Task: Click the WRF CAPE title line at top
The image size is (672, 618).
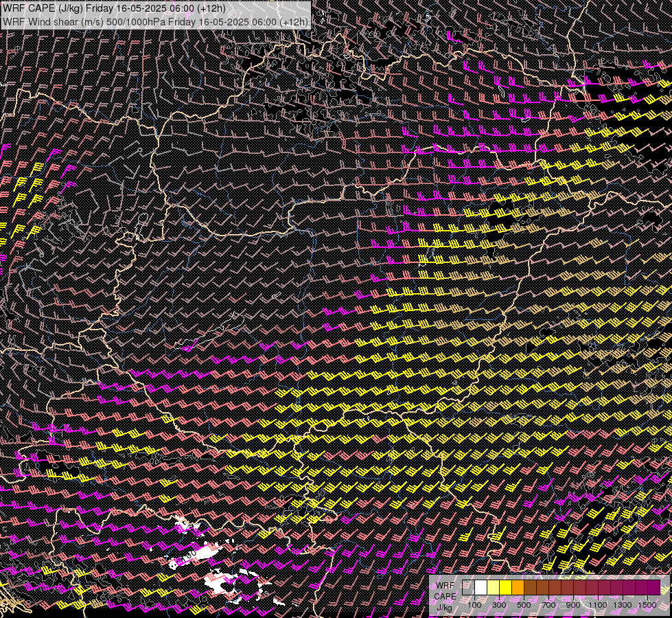Action: click(114, 8)
